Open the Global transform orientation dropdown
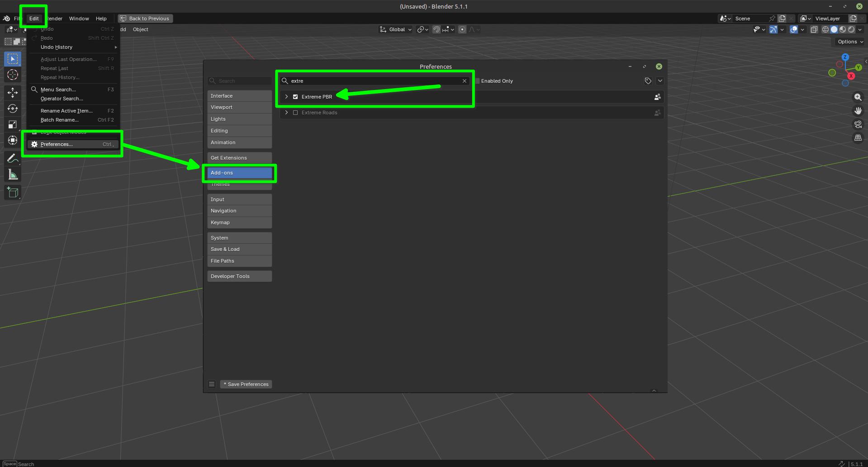The height and width of the screenshot is (467, 868). tap(396, 29)
